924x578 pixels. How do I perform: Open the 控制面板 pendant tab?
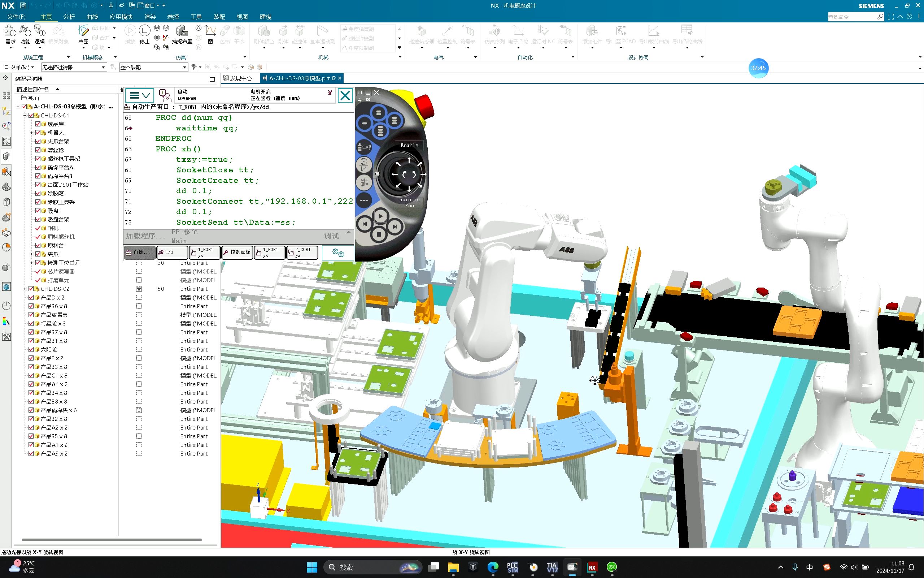237,252
